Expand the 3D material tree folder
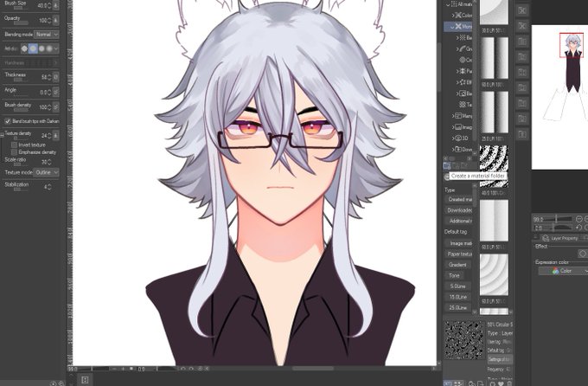 click(x=453, y=138)
